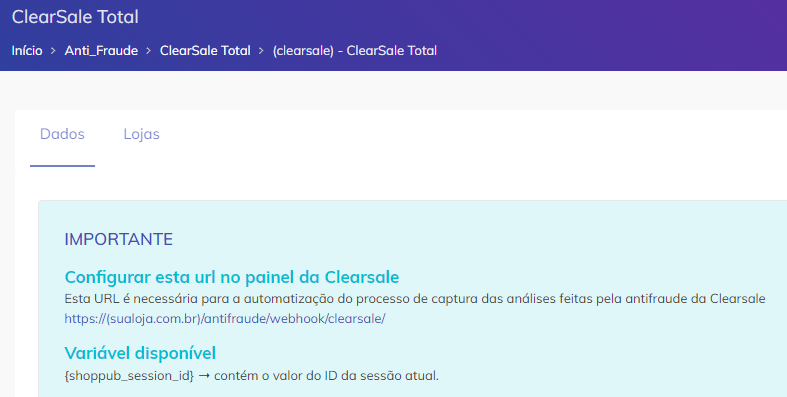Click the (clearsale) - ClearSale Total breadcrumb
The height and width of the screenshot is (397, 787).
(x=354, y=51)
